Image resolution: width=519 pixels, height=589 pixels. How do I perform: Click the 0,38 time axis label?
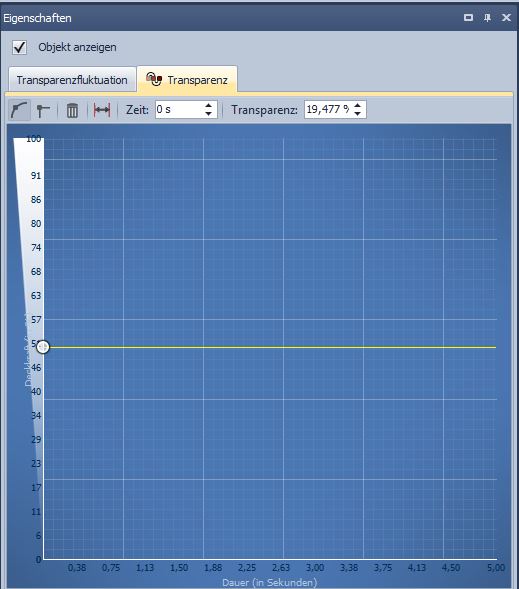(77, 568)
